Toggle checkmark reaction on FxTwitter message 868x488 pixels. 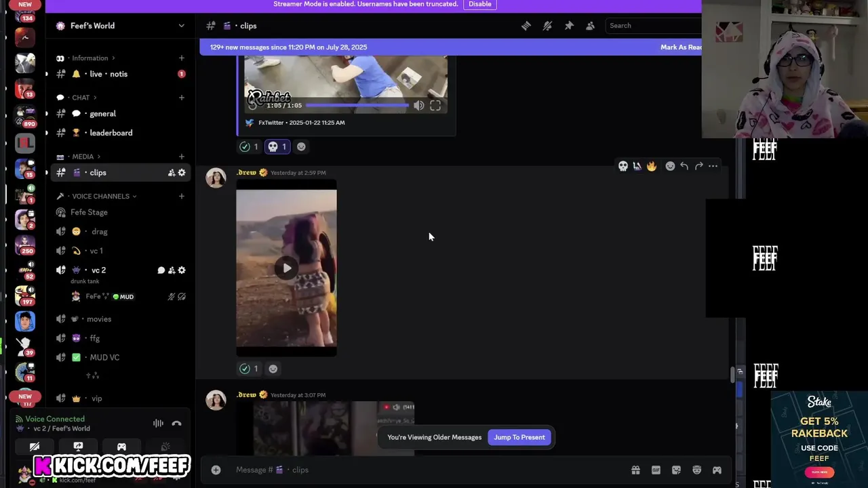tap(248, 146)
